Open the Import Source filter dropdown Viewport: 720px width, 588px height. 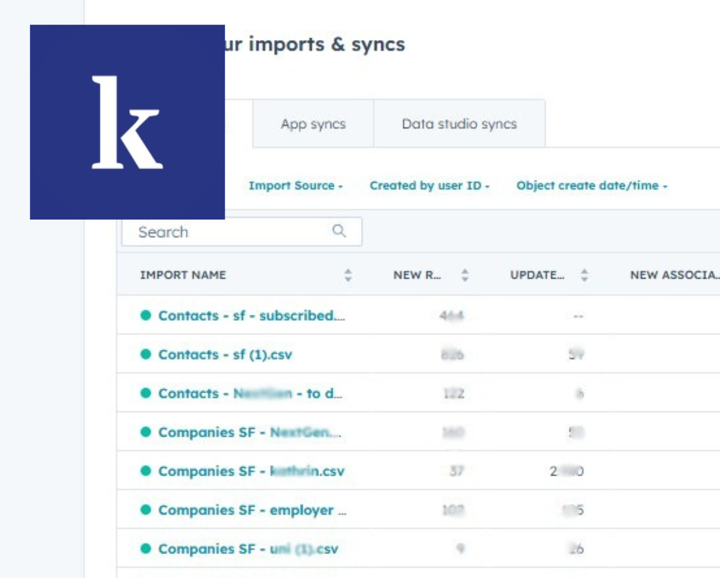coord(296,186)
